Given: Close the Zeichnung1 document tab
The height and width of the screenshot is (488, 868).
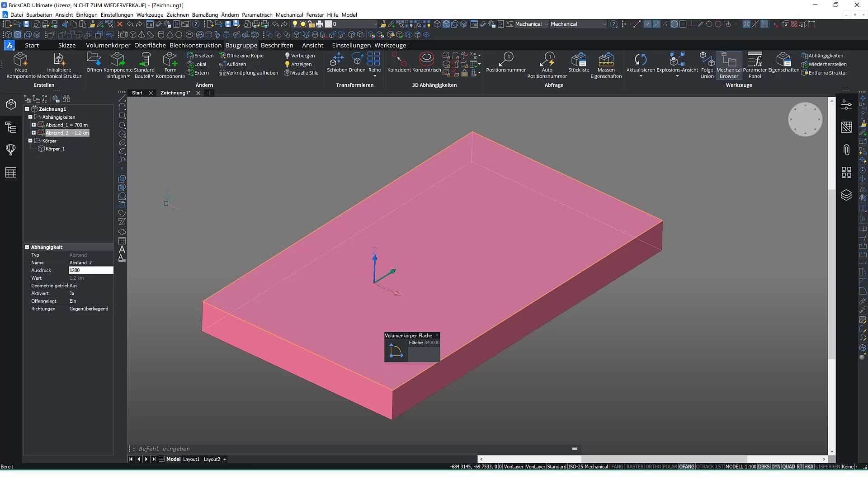Looking at the screenshot, I should pyautogui.click(x=198, y=93).
